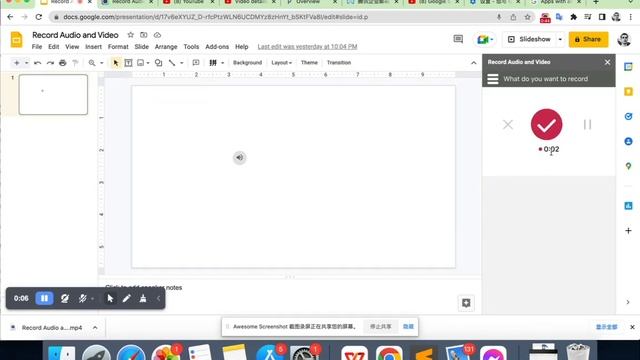Image resolution: width=640 pixels, height=360 pixels.
Task: Open Calendar in the side panel
Action: [x=629, y=67]
